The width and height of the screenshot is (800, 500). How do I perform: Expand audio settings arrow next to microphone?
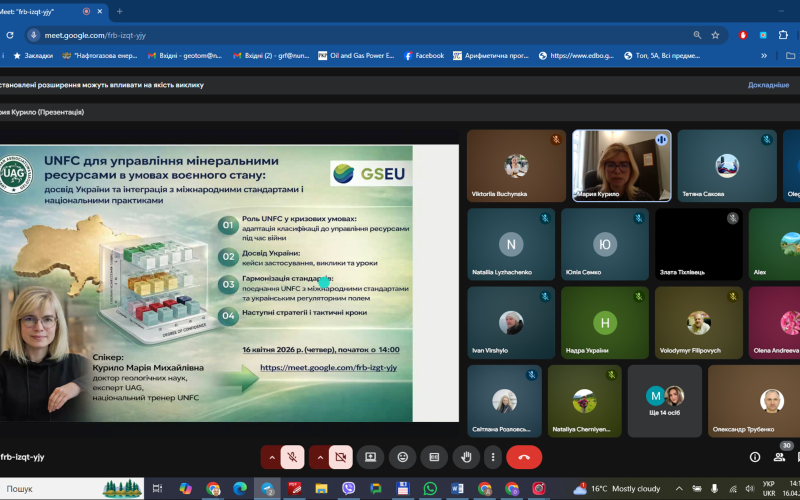(x=271, y=457)
